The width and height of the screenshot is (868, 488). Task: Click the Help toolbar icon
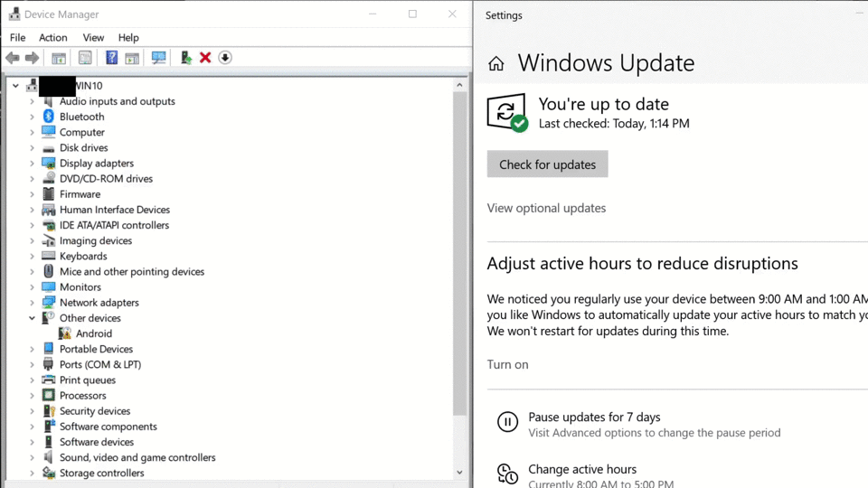tap(111, 58)
